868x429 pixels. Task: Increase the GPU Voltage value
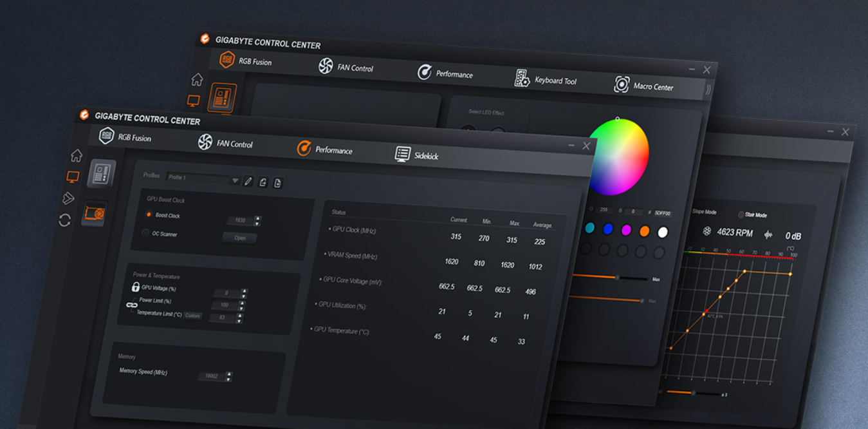pyautogui.click(x=243, y=291)
